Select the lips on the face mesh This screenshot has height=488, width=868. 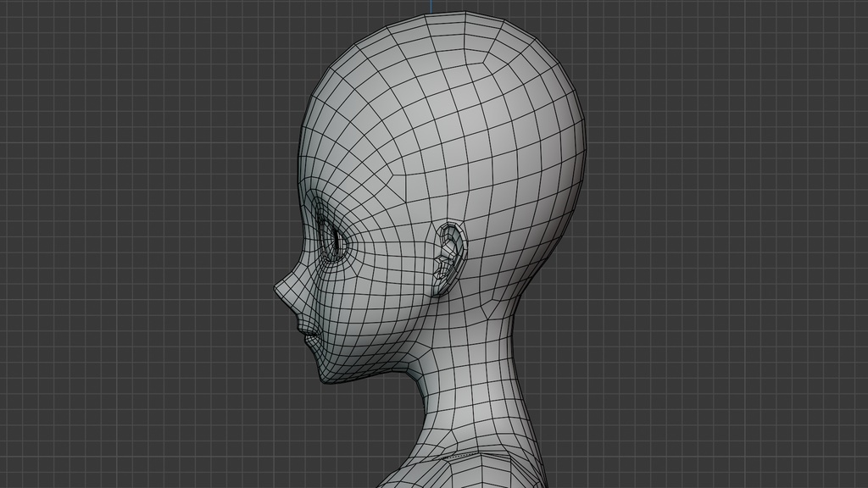point(308,334)
